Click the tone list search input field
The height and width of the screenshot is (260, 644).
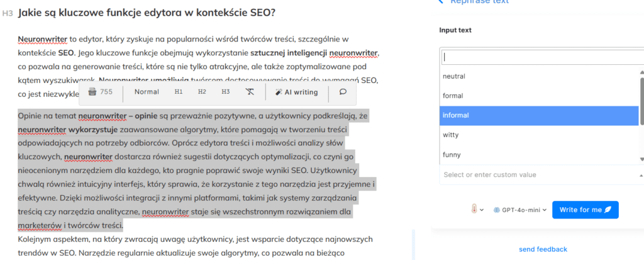click(x=541, y=57)
